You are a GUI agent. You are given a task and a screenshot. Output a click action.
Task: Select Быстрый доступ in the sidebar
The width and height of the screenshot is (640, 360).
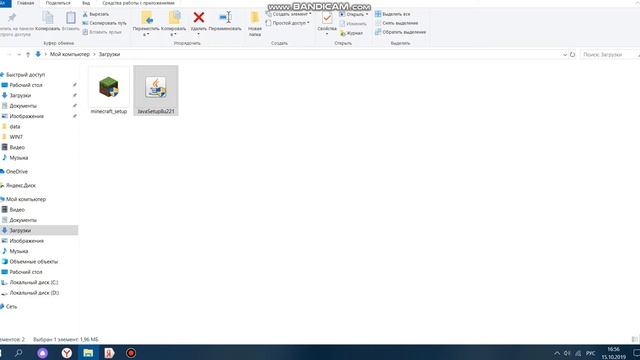[25, 75]
